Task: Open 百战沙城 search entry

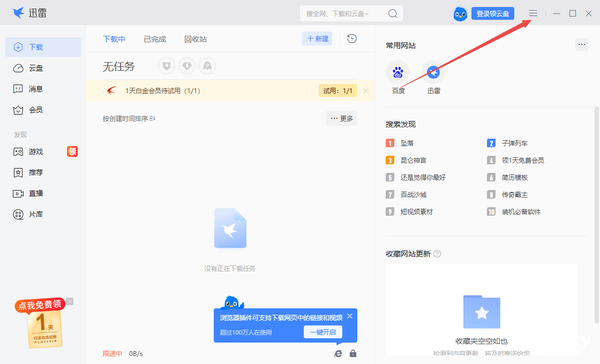Action: point(406,195)
